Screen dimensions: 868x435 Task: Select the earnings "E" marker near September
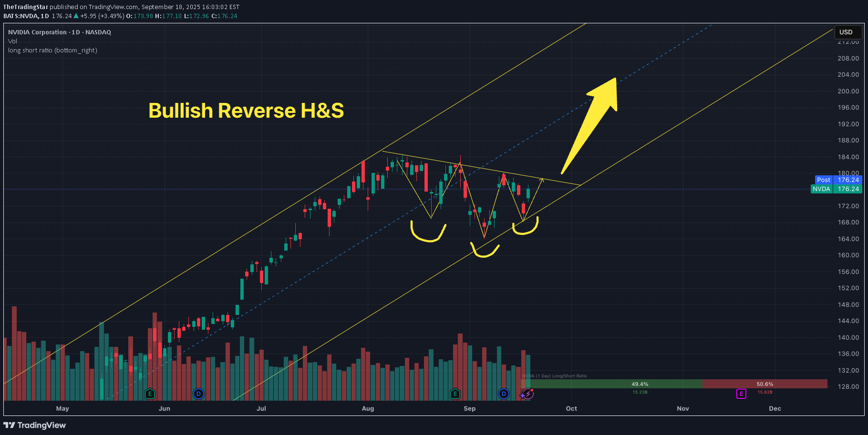point(455,394)
